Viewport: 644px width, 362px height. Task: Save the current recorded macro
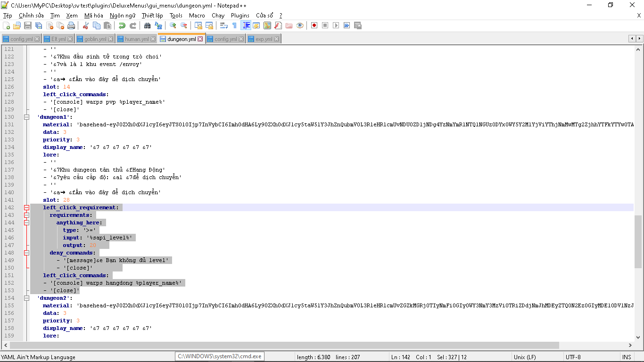358,25
